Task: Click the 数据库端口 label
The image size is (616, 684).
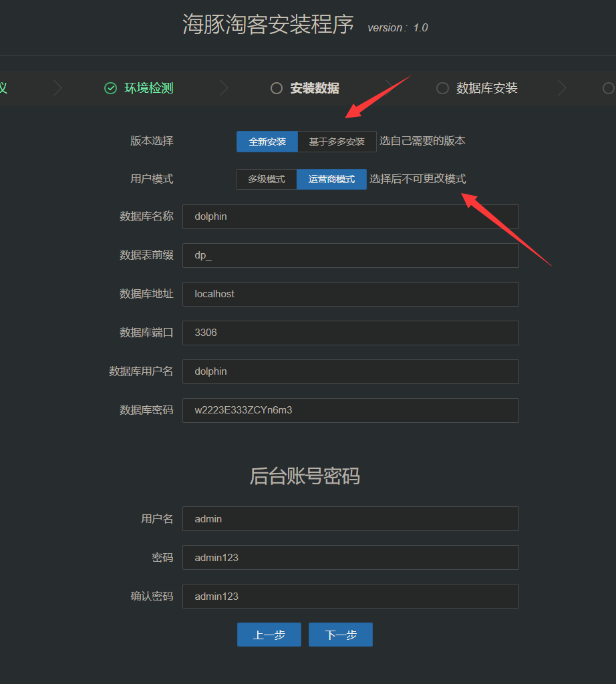Action: click(x=146, y=333)
